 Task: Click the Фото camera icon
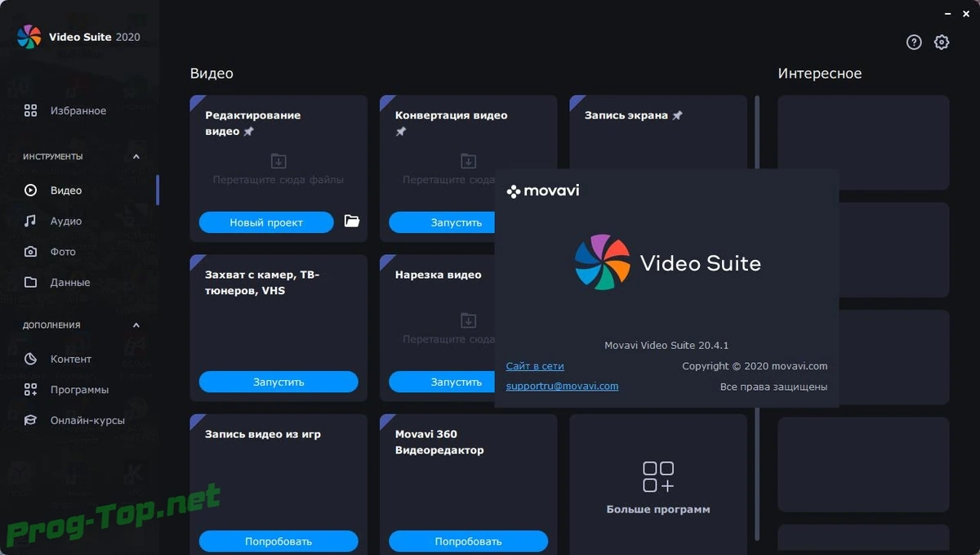click(x=30, y=252)
